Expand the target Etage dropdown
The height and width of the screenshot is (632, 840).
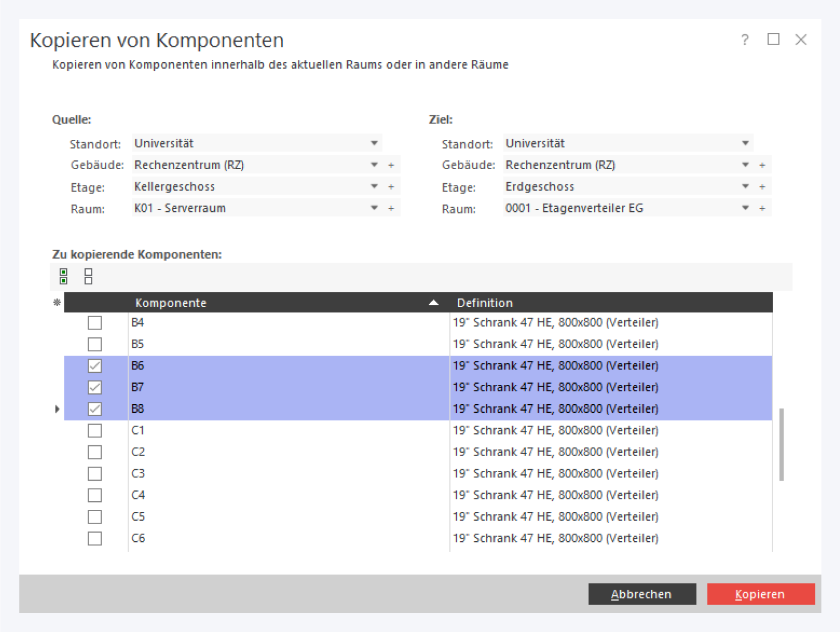(745, 187)
